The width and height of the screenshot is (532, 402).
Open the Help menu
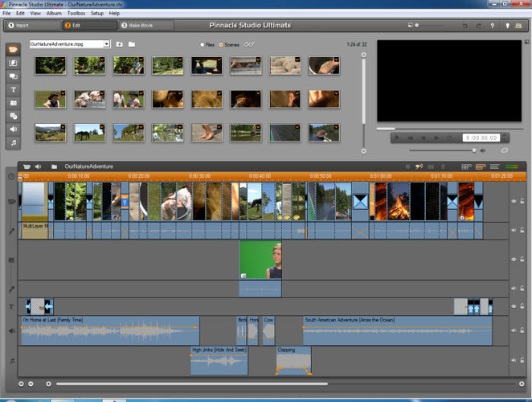click(114, 13)
